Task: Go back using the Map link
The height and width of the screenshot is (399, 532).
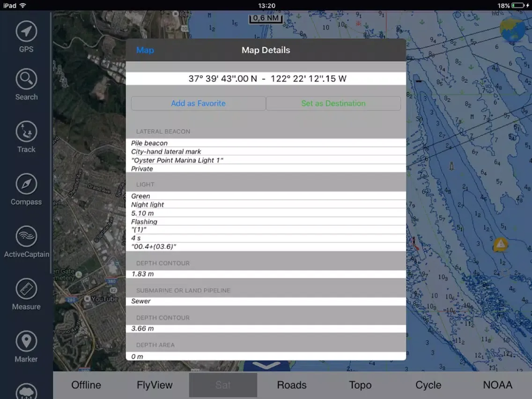Action: pyautogui.click(x=145, y=50)
